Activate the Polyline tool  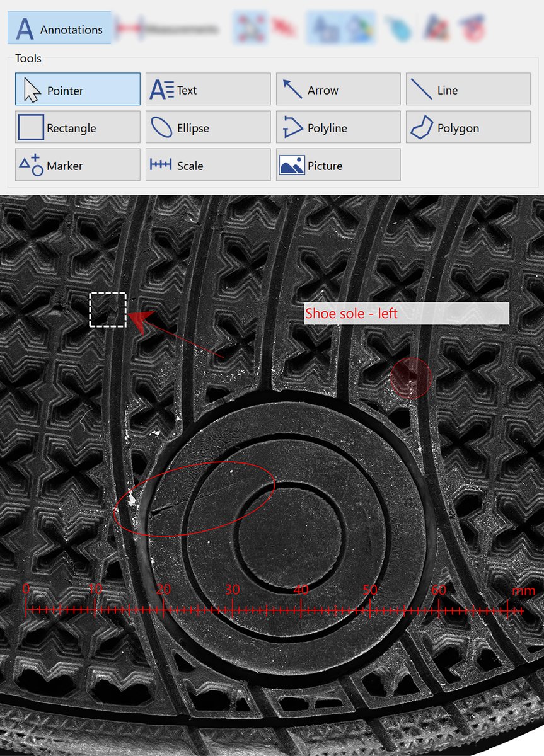[x=338, y=127]
